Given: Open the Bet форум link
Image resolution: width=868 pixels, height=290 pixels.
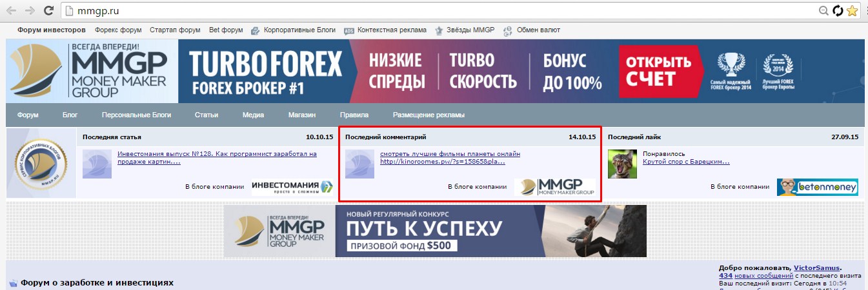Looking at the screenshot, I should 226,30.
